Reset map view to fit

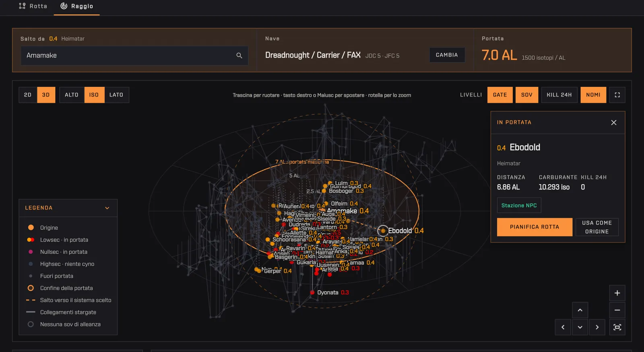coord(617,327)
